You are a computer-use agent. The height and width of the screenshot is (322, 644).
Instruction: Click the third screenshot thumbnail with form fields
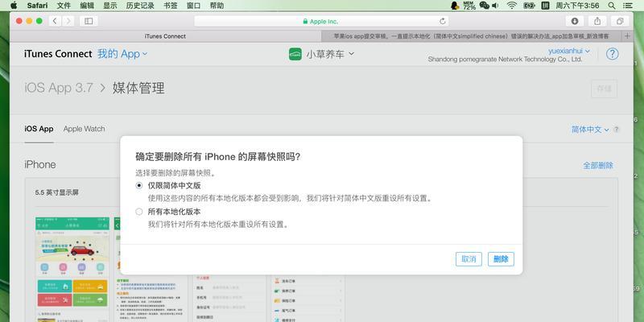click(229, 298)
